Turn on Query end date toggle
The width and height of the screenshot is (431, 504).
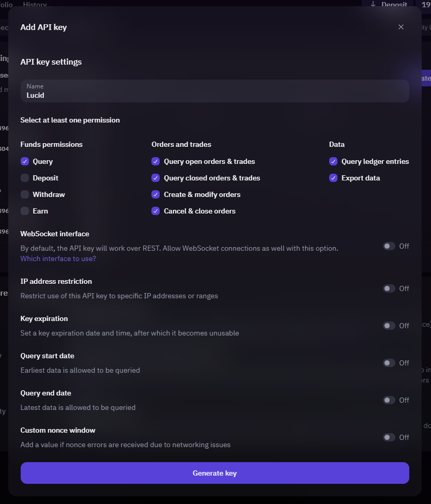[389, 400]
